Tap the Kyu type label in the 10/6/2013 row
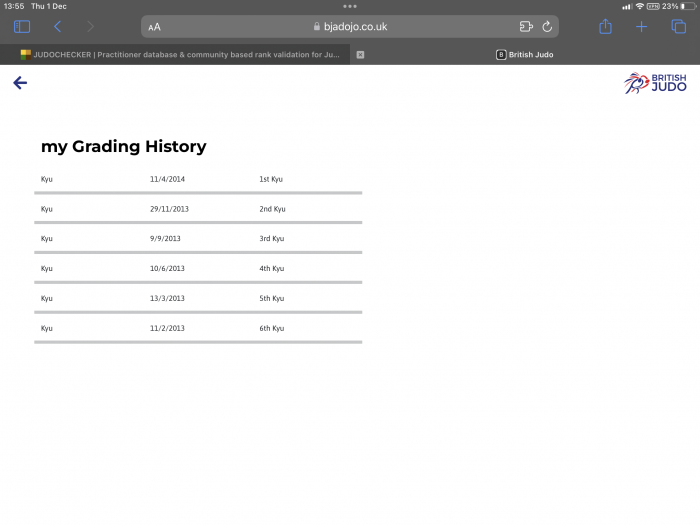The image size is (700, 525). 46,268
